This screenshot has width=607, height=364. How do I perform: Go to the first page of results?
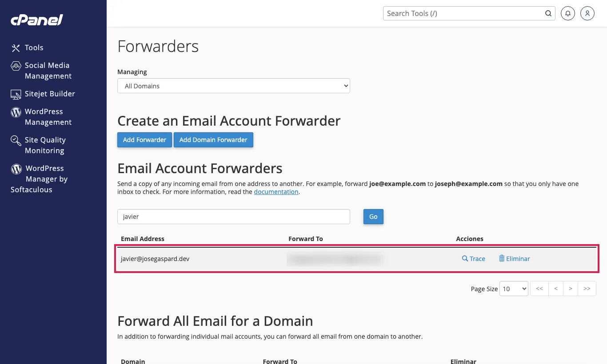point(539,289)
